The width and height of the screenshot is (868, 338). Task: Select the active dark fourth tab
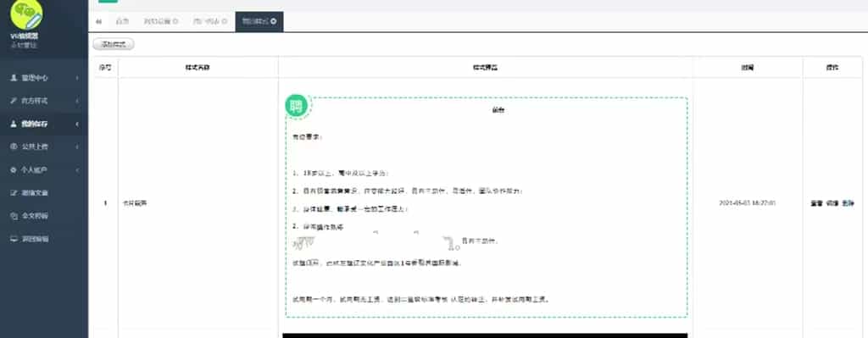[259, 21]
